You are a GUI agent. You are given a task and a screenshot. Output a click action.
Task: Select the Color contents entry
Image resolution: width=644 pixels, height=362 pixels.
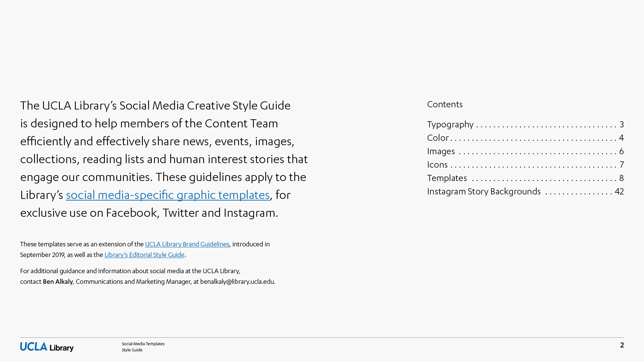tap(438, 138)
